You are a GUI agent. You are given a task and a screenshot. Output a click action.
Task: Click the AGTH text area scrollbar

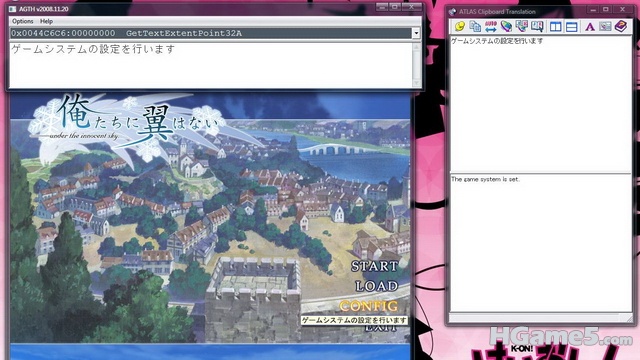tap(416, 65)
